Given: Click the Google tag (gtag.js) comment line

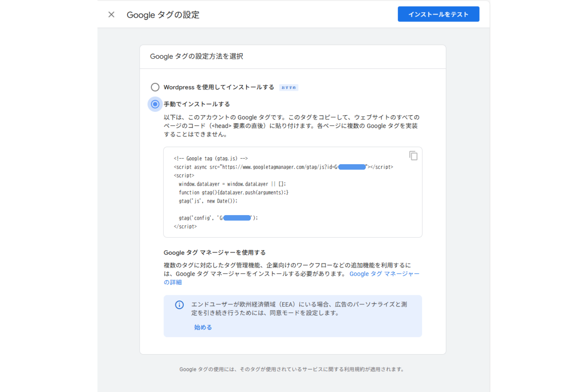Looking at the screenshot, I should pos(211,158).
